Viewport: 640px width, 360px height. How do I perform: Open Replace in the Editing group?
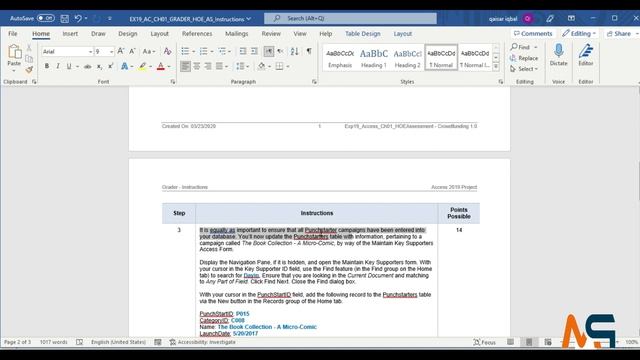524,58
